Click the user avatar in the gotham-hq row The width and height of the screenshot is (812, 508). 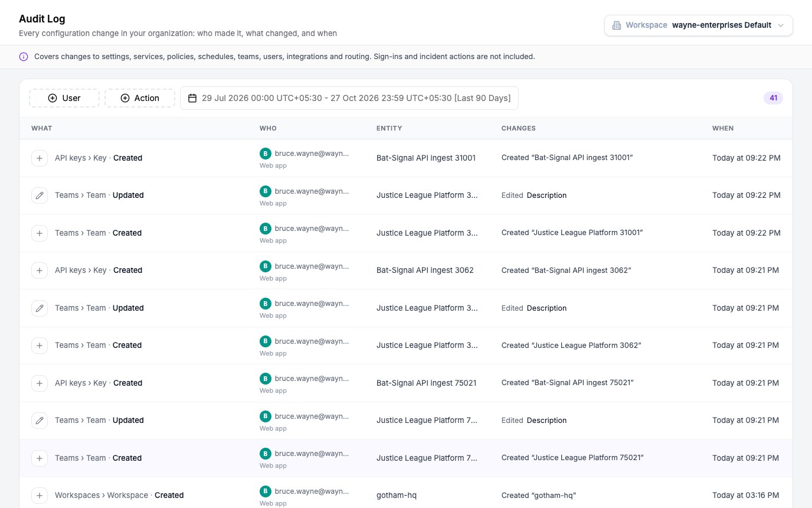pyautogui.click(x=266, y=491)
